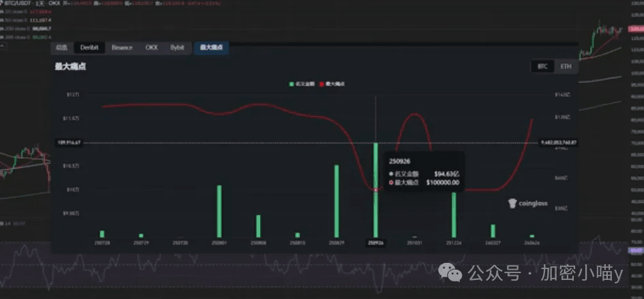Click the green bar for 260327
Viewport: 644px width, 299px height.
[493, 231]
